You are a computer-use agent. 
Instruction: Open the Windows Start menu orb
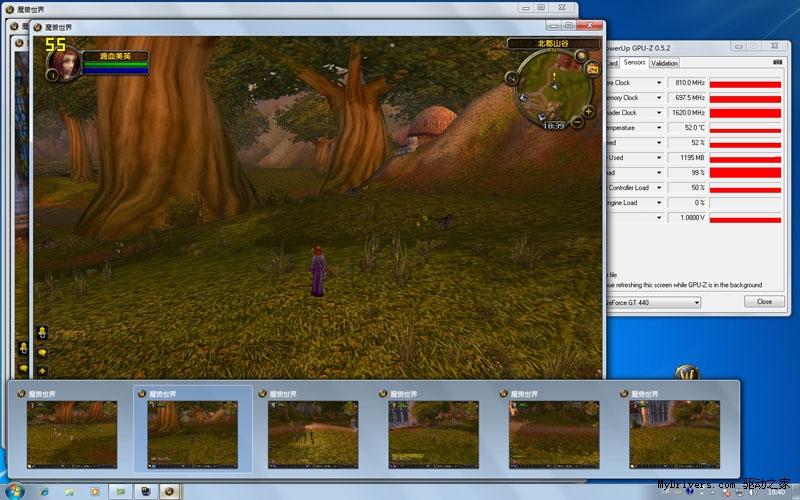point(16,492)
